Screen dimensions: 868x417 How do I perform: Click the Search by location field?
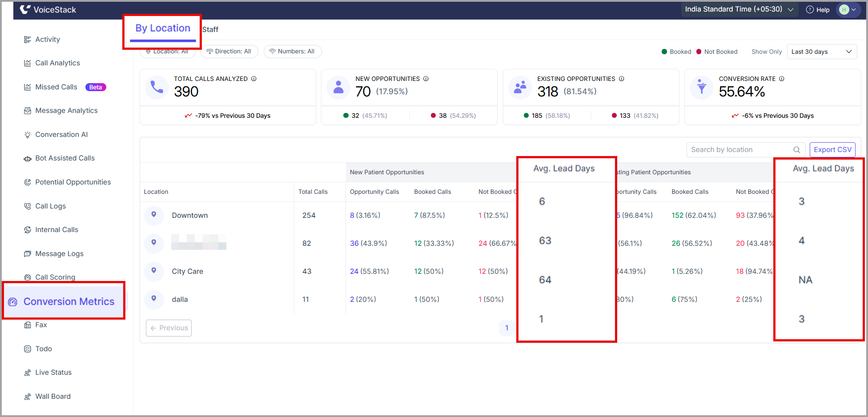[x=746, y=150]
